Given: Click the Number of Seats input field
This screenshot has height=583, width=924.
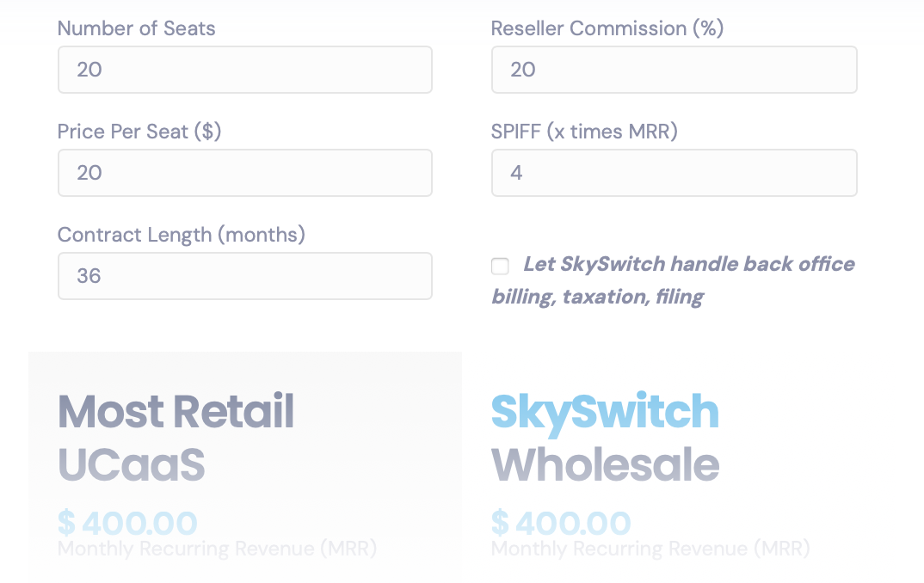Looking at the screenshot, I should point(244,70).
